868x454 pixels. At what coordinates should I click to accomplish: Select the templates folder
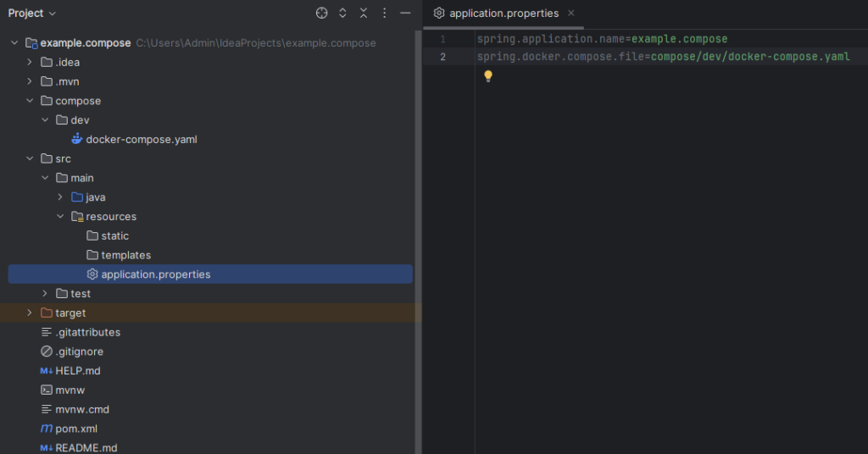125,255
